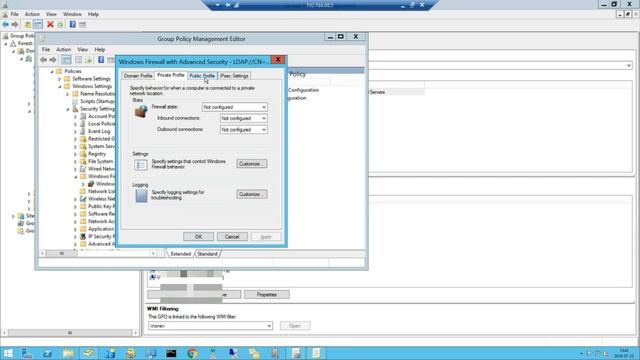Click Cancel in the firewall dialog
640x360 pixels.
tap(232, 237)
